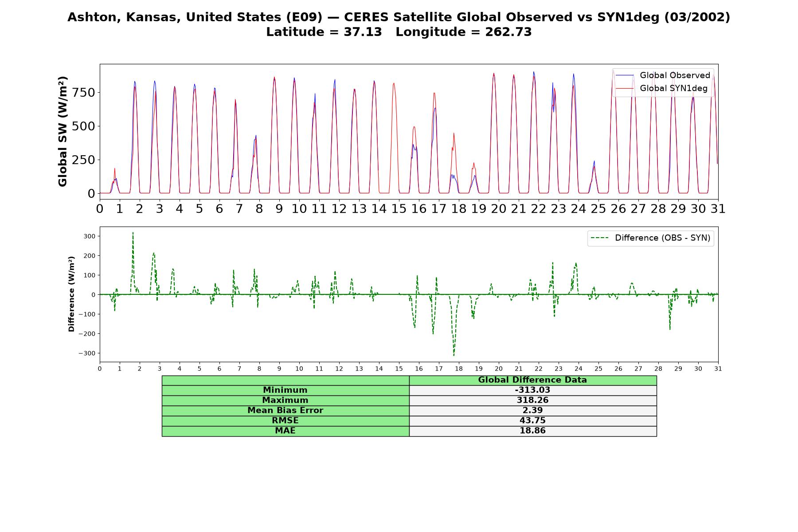Viewport: 798px width, 532px height.
Task: Click the Global SW (W/m²) axis label
Action: 63,131
